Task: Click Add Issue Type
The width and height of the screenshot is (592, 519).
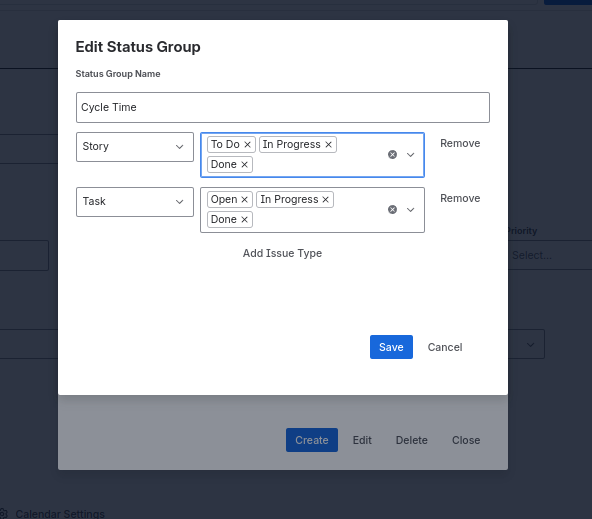Action: (282, 253)
